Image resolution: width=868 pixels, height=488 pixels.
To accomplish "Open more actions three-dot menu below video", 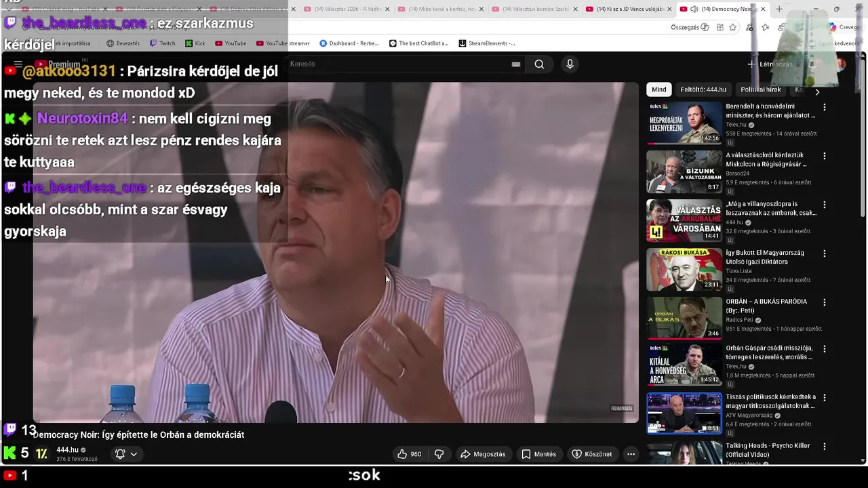I will pos(631,454).
